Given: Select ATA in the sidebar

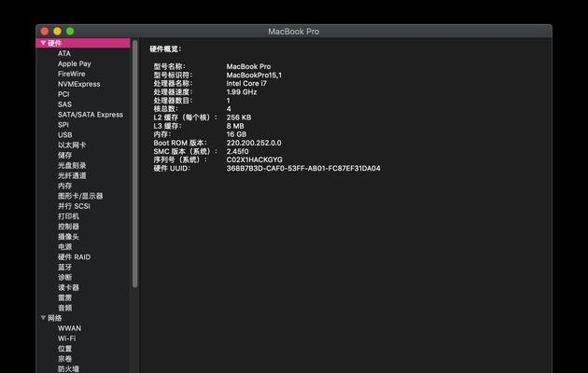Looking at the screenshot, I should point(64,53).
